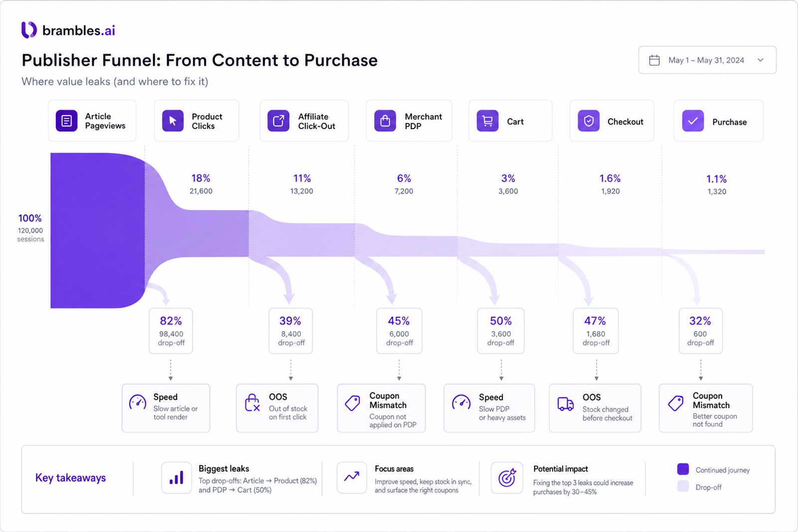
Task: Click the Continued journey legend color swatch
Action: click(x=683, y=469)
